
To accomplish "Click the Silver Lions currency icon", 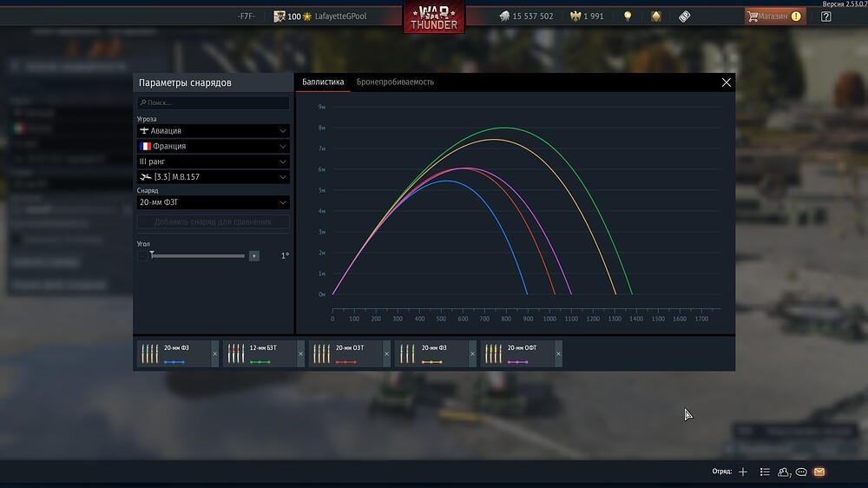I will (x=504, y=16).
